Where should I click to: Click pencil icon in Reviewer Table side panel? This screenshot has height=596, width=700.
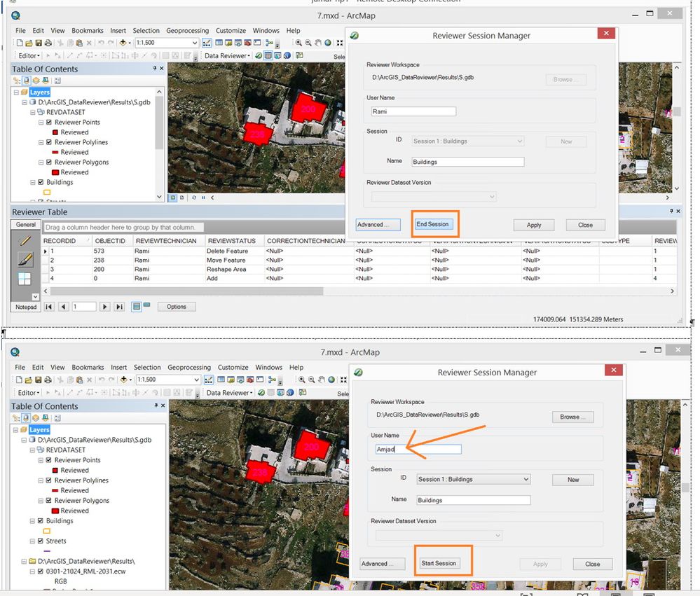point(25,241)
